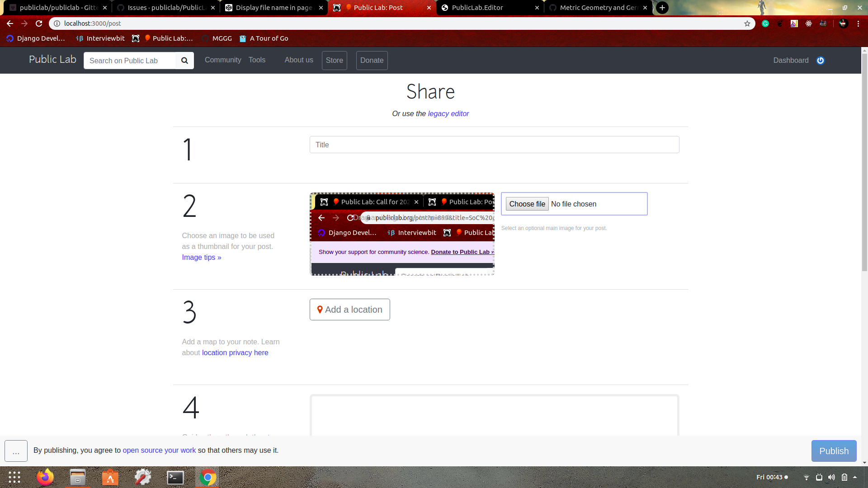Expand the About us dropdown

tap(299, 60)
